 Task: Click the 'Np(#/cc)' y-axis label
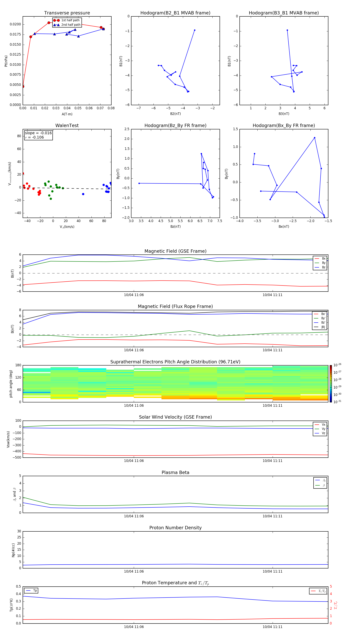pyautogui.click(x=13, y=550)
